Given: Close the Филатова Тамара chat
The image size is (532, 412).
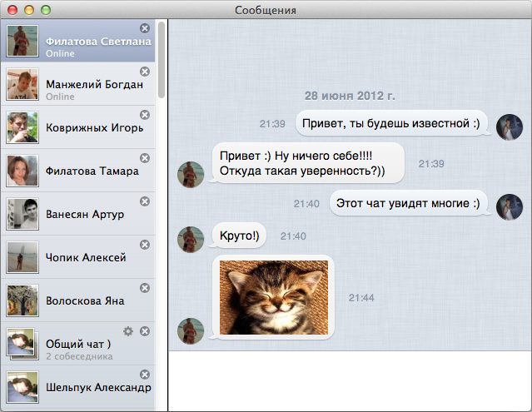Looking at the screenshot, I should (145, 158).
